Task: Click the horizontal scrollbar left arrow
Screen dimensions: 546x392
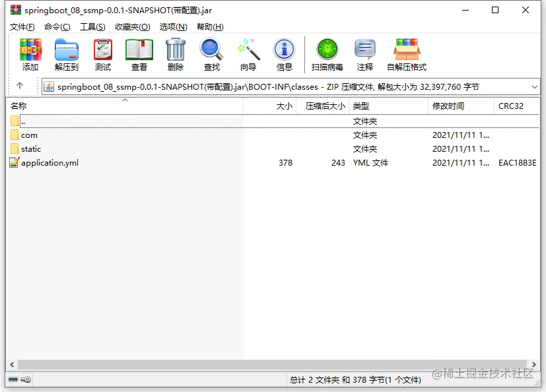Action: tap(12, 364)
